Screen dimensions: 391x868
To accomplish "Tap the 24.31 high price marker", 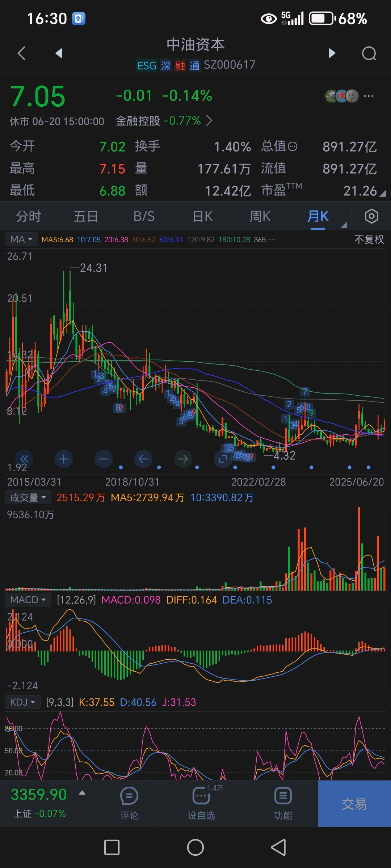I will (x=93, y=268).
